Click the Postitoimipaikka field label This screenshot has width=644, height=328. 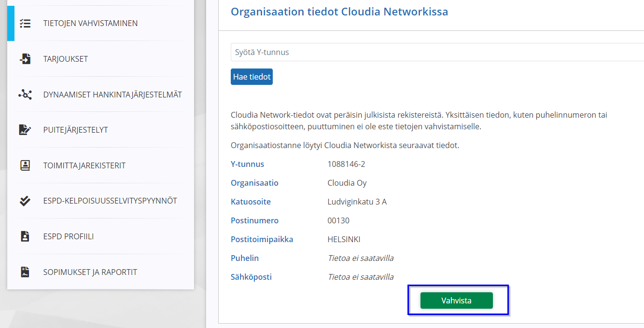click(262, 239)
